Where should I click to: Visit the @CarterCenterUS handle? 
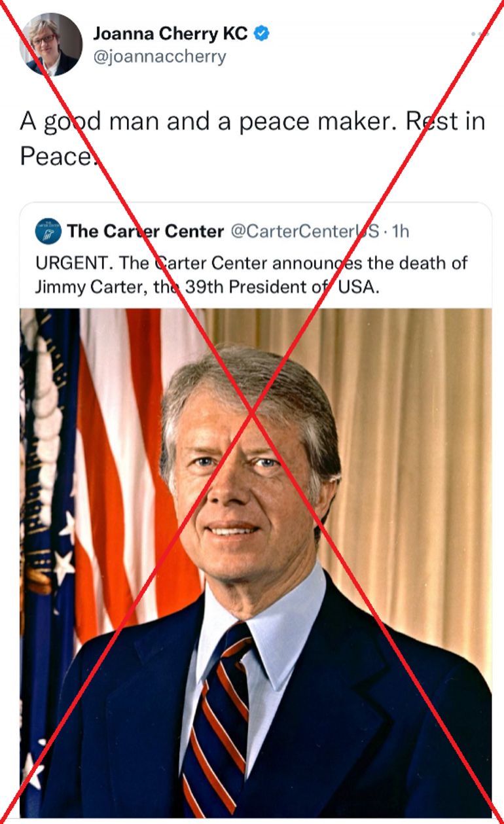(306, 231)
